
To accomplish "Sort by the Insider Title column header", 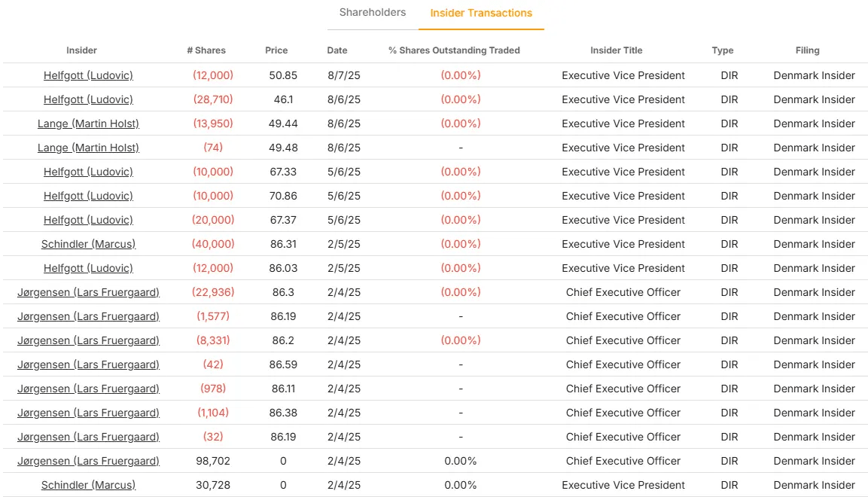I will tap(617, 50).
